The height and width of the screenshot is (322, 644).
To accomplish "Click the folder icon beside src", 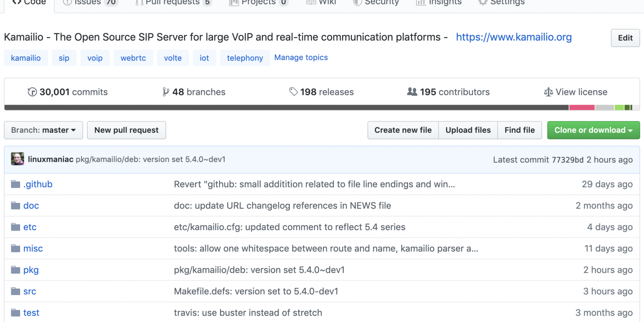I will coord(16,291).
